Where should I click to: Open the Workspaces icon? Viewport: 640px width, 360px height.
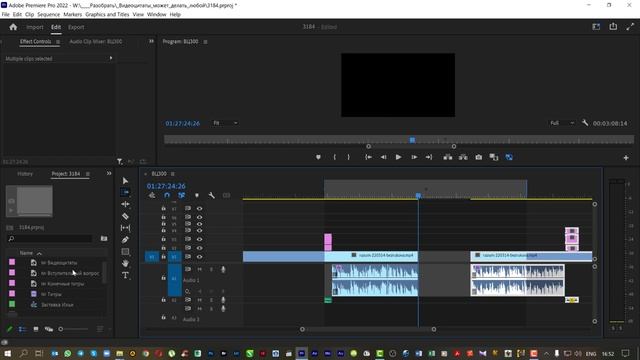tap(596, 27)
